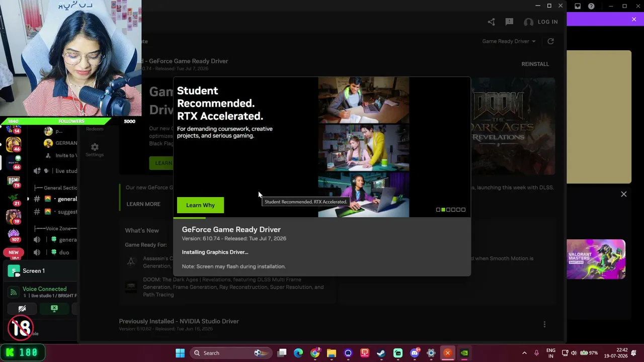Launch Microsoft Edge from the taskbar

(298, 353)
